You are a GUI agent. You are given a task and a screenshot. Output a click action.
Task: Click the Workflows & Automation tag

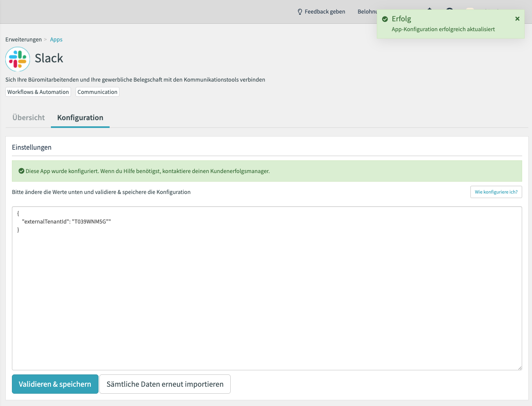point(38,92)
